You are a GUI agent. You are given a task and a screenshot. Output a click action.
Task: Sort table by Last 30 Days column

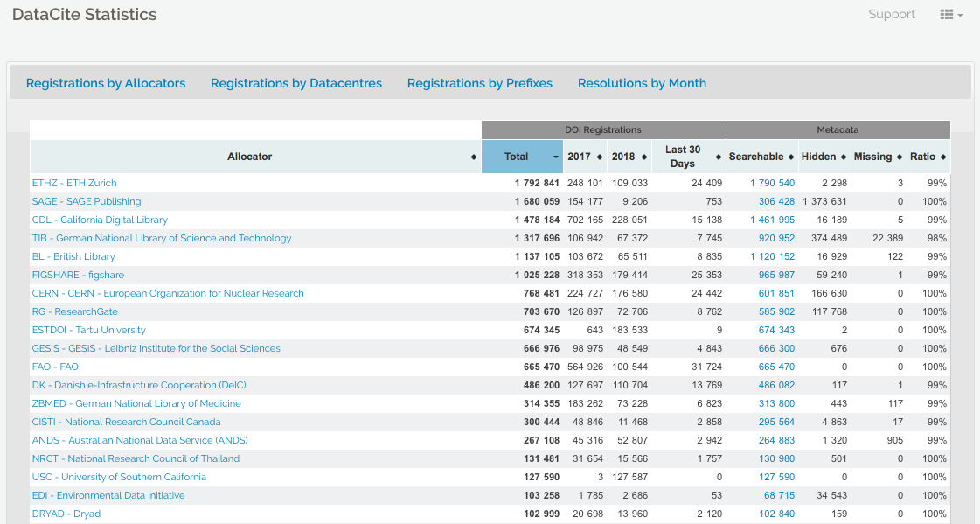pyautogui.click(x=689, y=157)
